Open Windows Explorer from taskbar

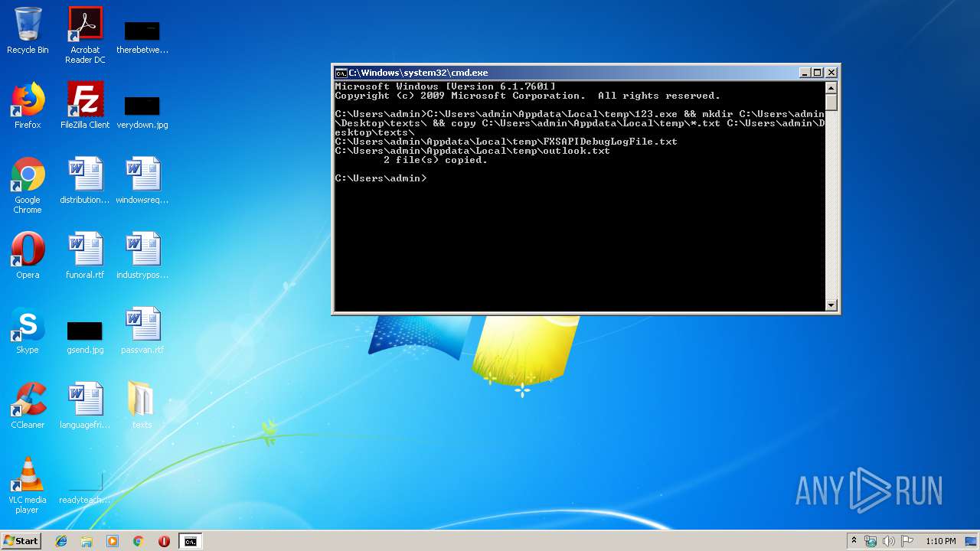87,541
